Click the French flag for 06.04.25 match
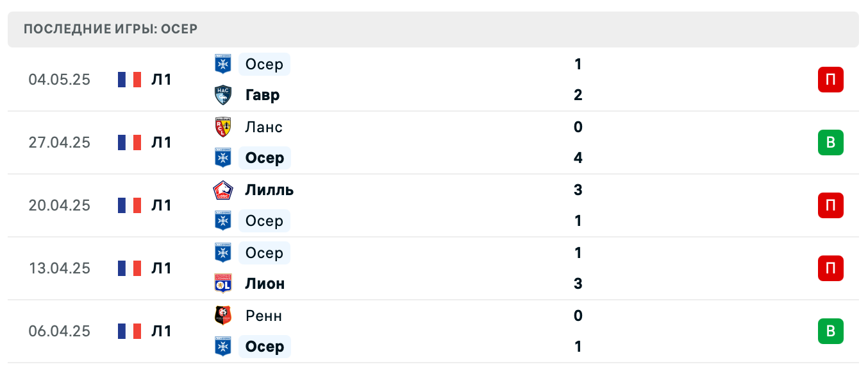 (129, 331)
